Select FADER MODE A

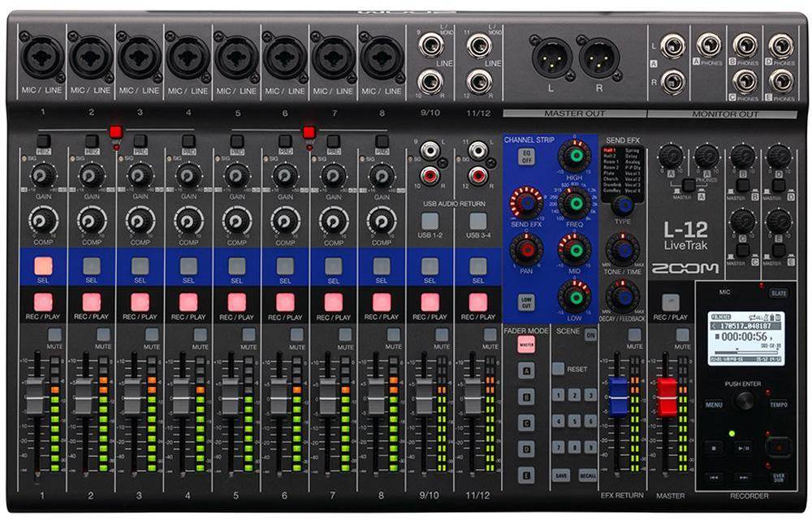(525, 371)
